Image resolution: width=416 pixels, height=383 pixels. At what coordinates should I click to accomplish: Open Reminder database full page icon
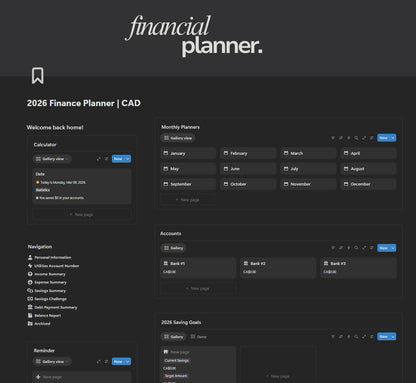[x=99, y=361]
